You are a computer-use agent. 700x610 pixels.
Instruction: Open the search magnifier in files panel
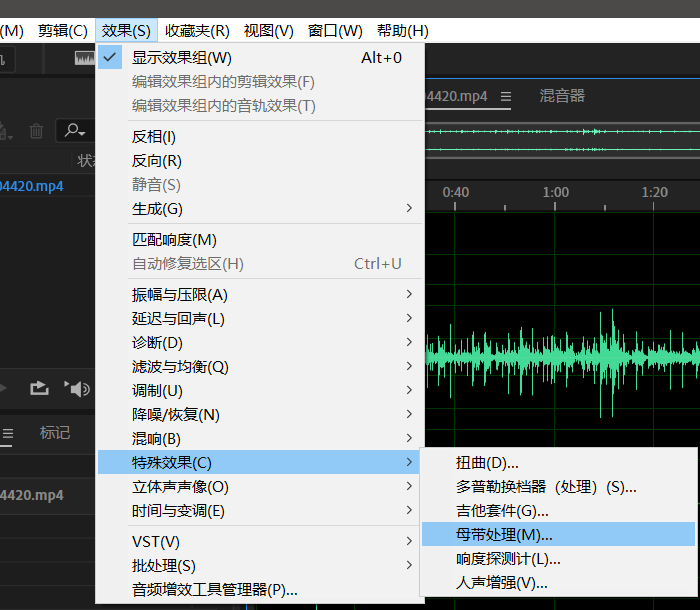coord(72,130)
